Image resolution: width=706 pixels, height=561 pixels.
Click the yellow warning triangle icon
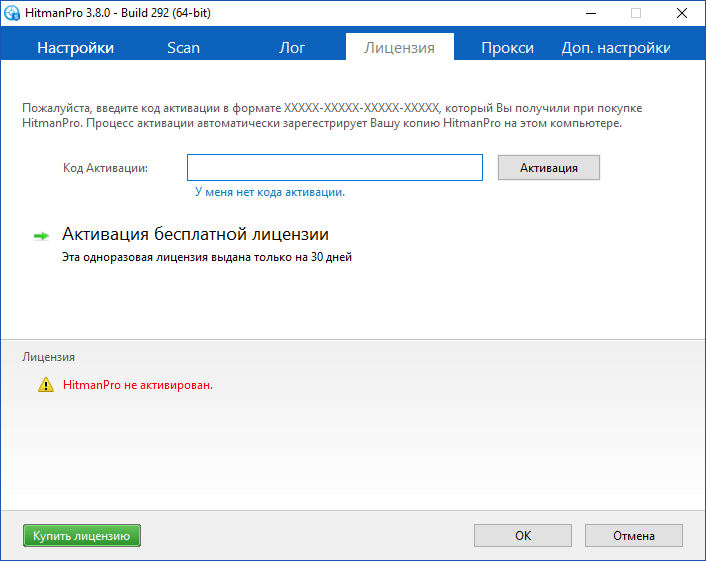coord(45,385)
